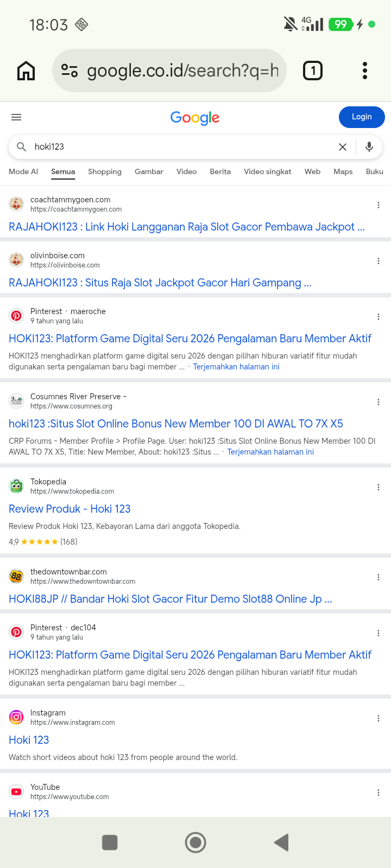The height and width of the screenshot is (868, 391).
Task: Open RAJAHOKI123 Link Hoki Langganan result
Action: click(x=187, y=227)
